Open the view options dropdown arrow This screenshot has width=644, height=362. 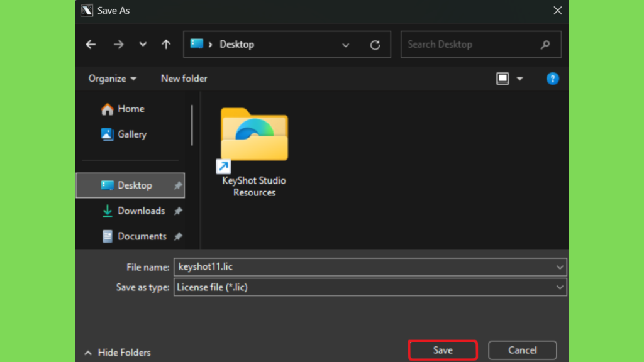(x=519, y=79)
